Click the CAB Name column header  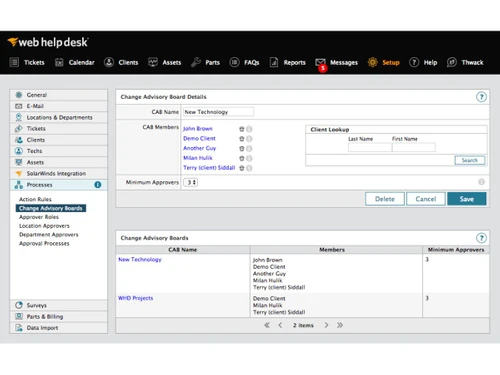183,250
